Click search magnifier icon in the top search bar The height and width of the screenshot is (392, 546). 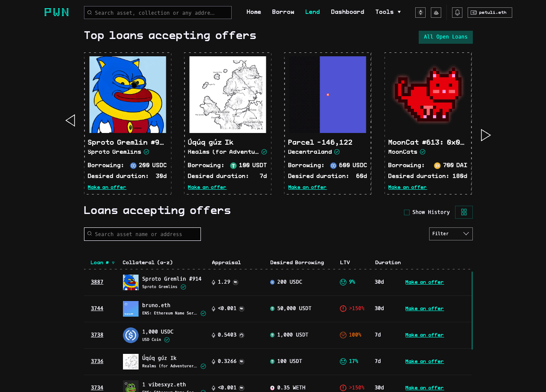pyautogui.click(x=90, y=13)
